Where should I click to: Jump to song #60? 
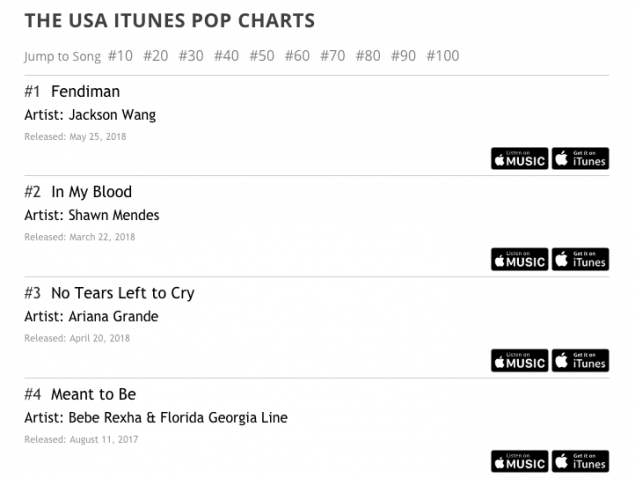pyautogui.click(x=297, y=56)
